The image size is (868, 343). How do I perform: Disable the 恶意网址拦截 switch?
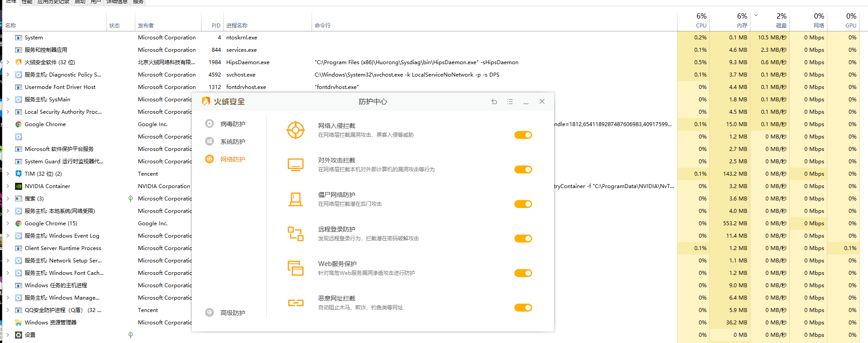click(523, 308)
